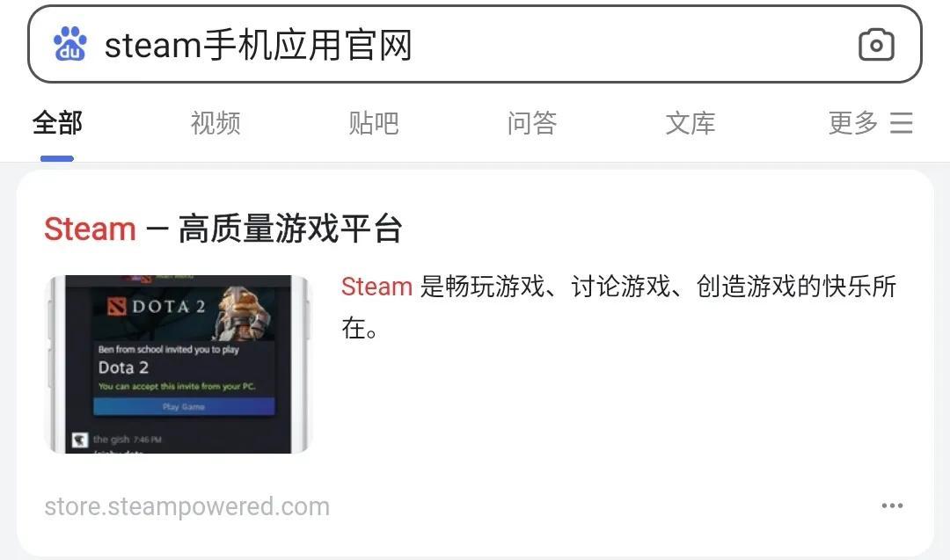Tap the Play Game button in the thumbnail
This screenshot has height=560, width=950.
pyautogui.click(x=184, y=406)
